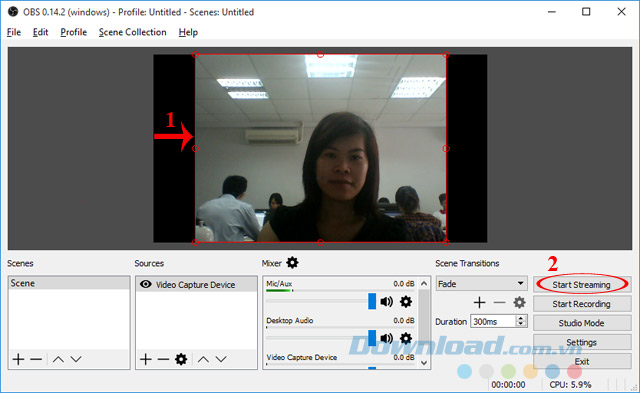Image resolution: width=640 pixels, height=393 pixels.
Task: Move scene down with the down arrow
Action: pyautogui.click(x=76, y=359)
